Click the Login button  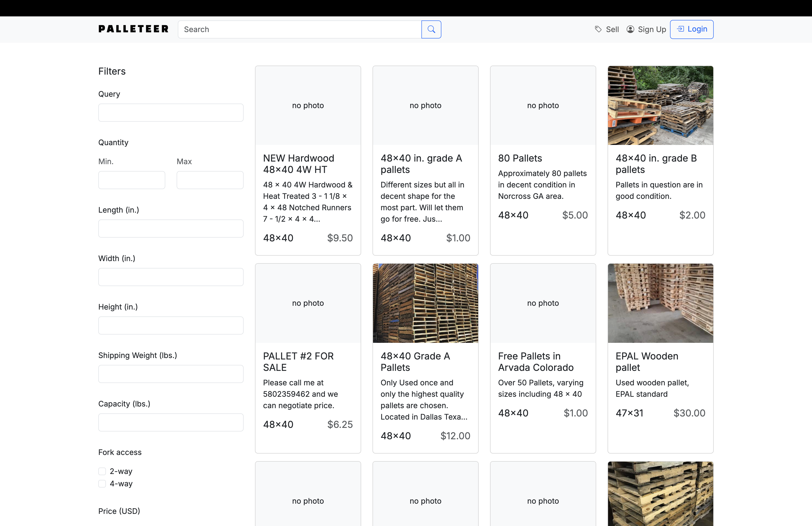tap(692, 29)
